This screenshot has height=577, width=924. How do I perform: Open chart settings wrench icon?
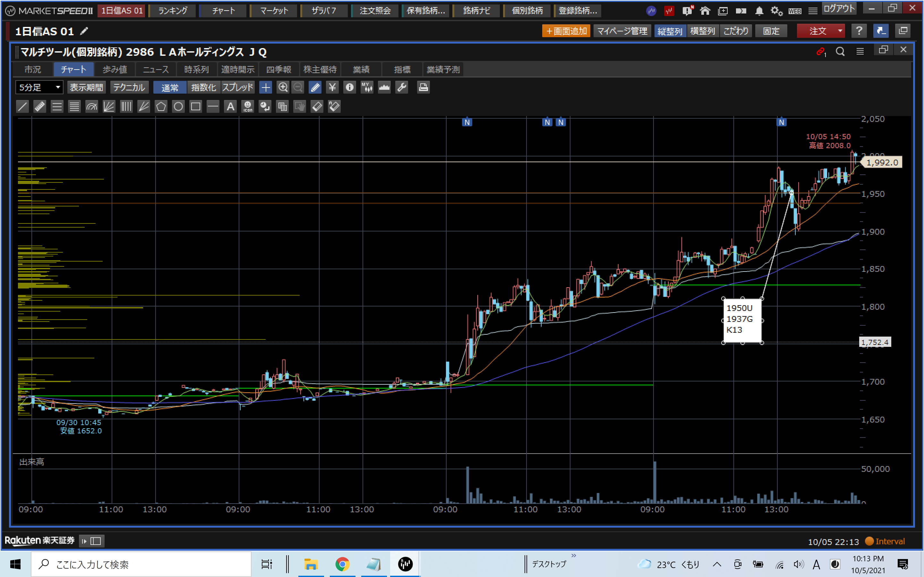pos(402,88)
